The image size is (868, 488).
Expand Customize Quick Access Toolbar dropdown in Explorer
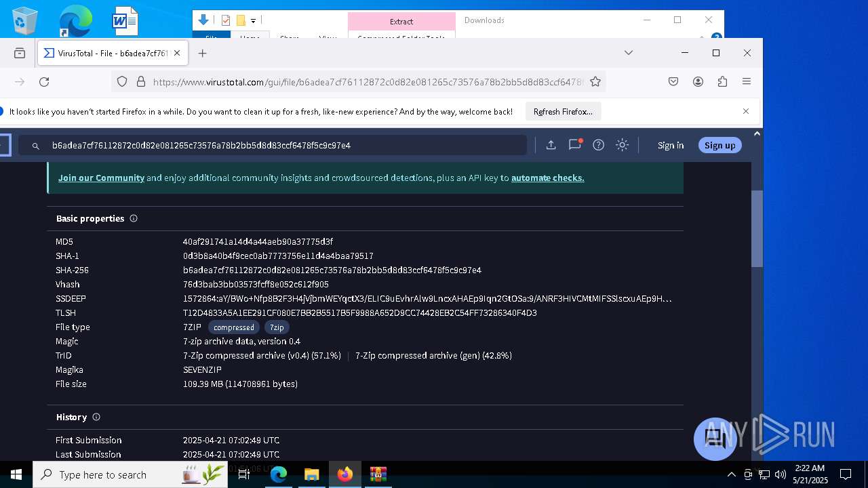(253, 21)
